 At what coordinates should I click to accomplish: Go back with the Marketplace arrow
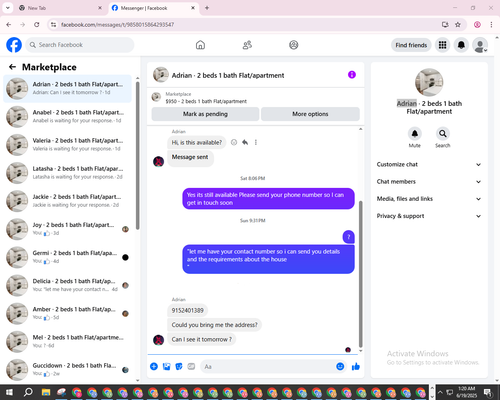point(12,67)
